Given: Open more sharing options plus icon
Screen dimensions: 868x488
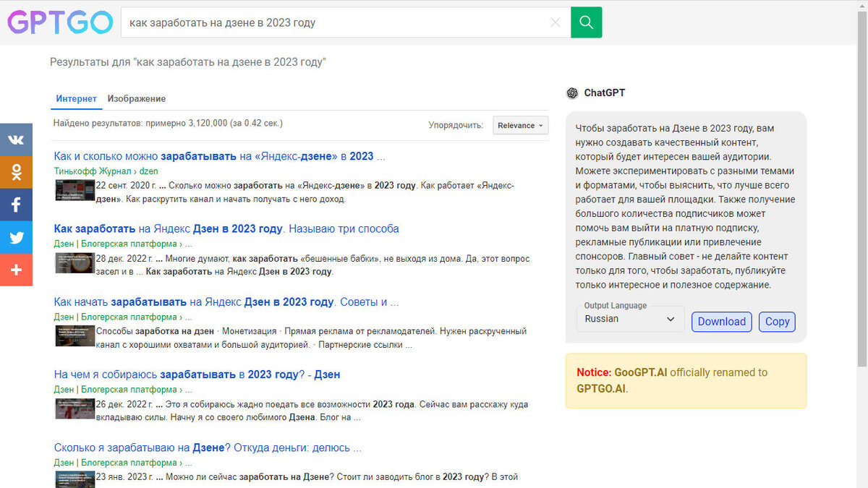Looking at the screenshot, I should coord(16,270).
